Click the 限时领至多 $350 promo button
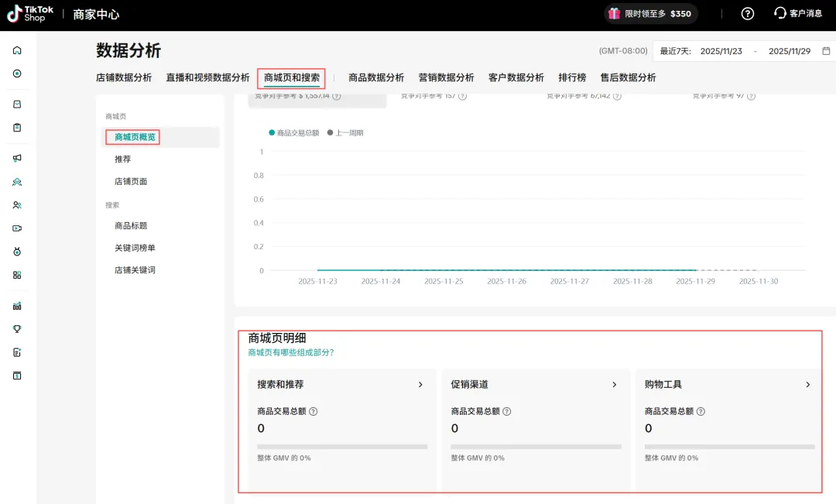This screenshot has height=504, width=836. pyautogui.click(x=650, y=14)
